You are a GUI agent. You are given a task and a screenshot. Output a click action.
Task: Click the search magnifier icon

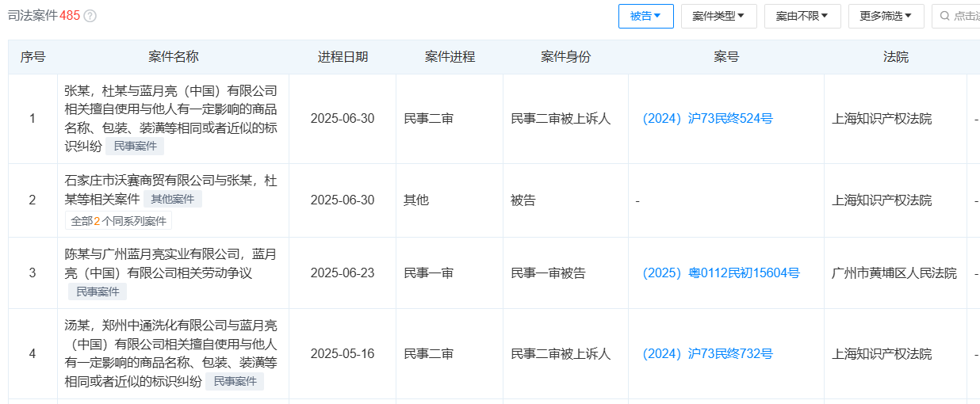pyautogui.click(x=945, y=16)
